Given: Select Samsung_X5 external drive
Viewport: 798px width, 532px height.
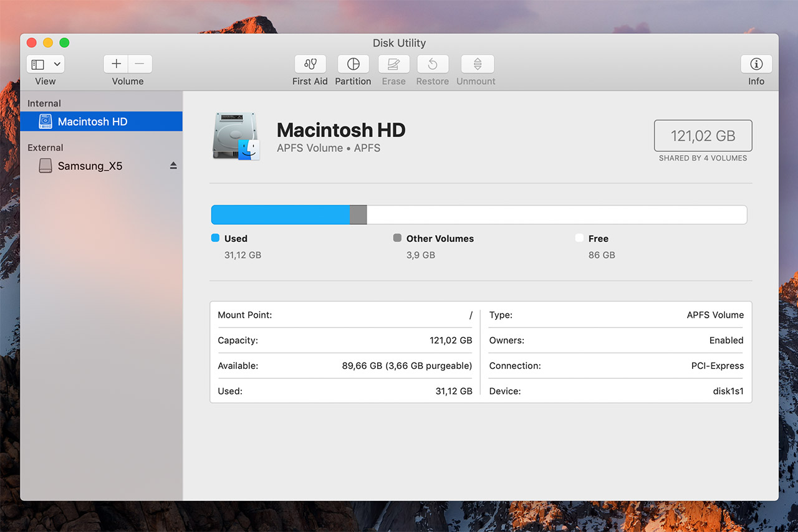Looking at the screenshot, I should (x=101, y=166).
